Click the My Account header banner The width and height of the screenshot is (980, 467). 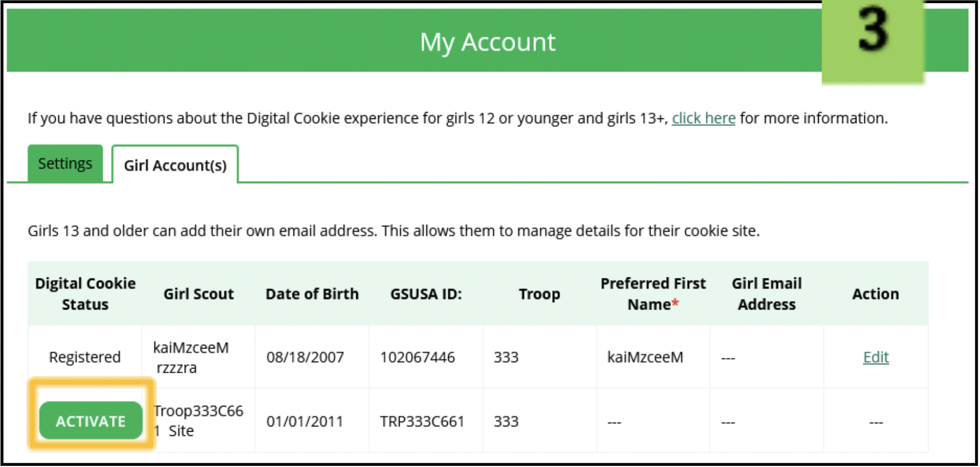487,41
